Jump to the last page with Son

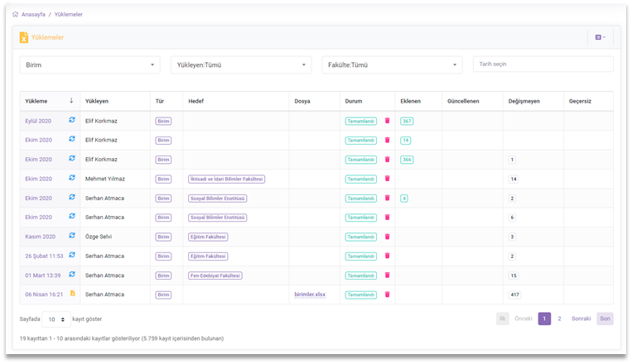point(605,318)
